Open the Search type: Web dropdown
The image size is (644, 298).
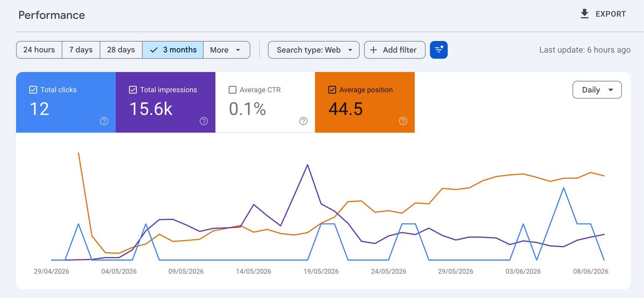[x=314, y=50]
